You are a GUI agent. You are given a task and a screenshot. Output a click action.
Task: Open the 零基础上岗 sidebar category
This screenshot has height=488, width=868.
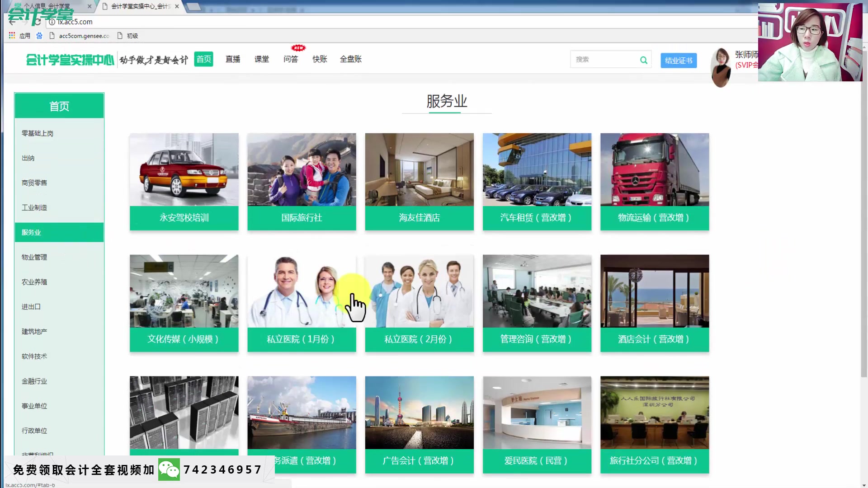(38, 133)
